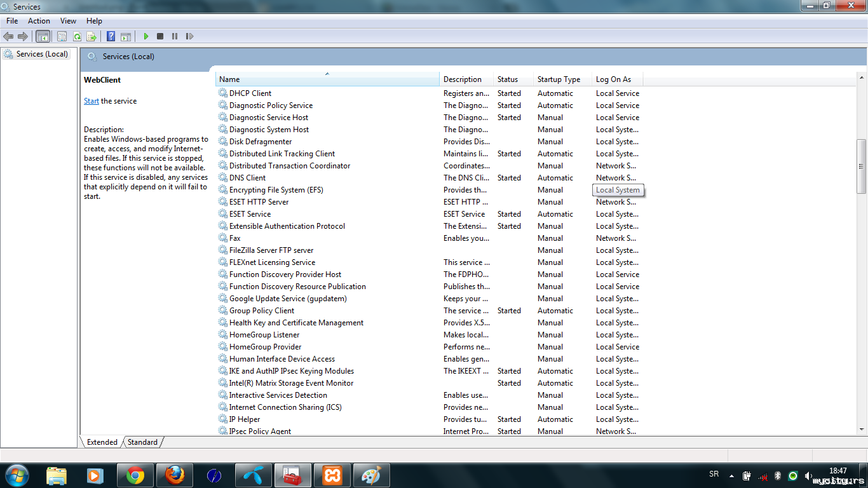Click the network signal tray icon
Viewport: 868px width, 488px height.
click(762, 475)
